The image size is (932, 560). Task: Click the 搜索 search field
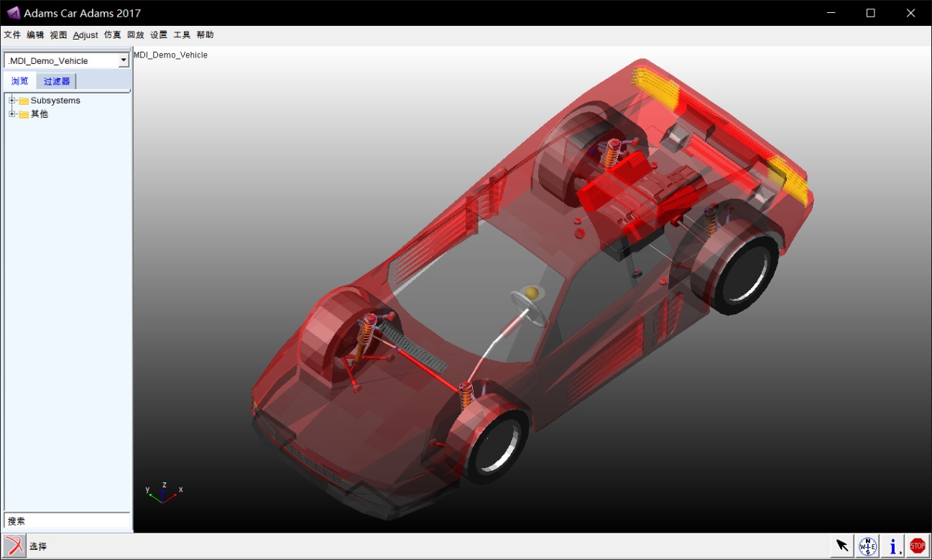coord(68,521)
